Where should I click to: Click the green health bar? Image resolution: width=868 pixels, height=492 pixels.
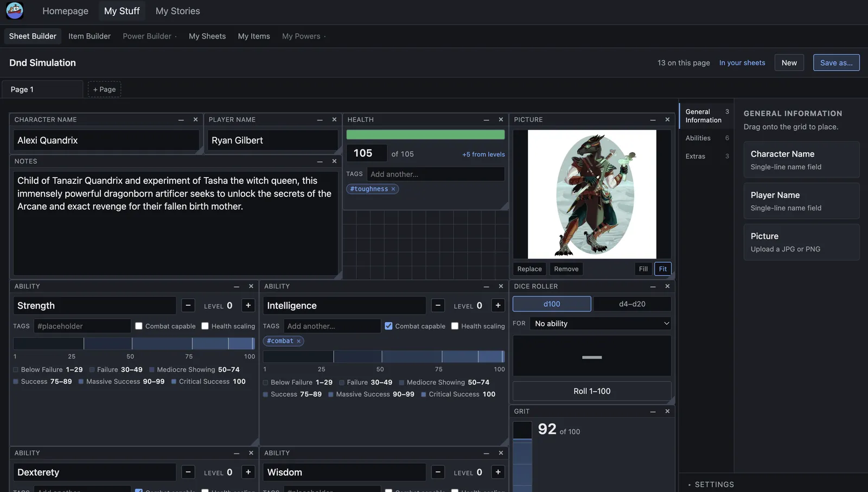[426, 135]
